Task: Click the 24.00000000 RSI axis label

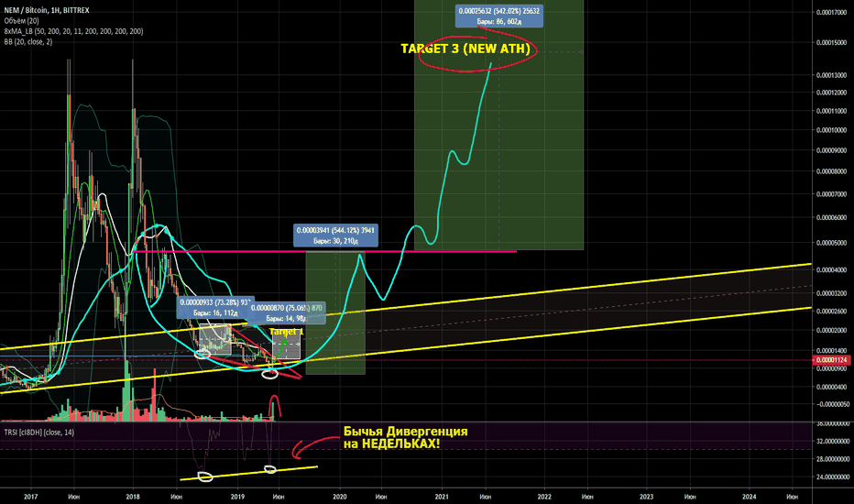Action: [x=832, y=477]
